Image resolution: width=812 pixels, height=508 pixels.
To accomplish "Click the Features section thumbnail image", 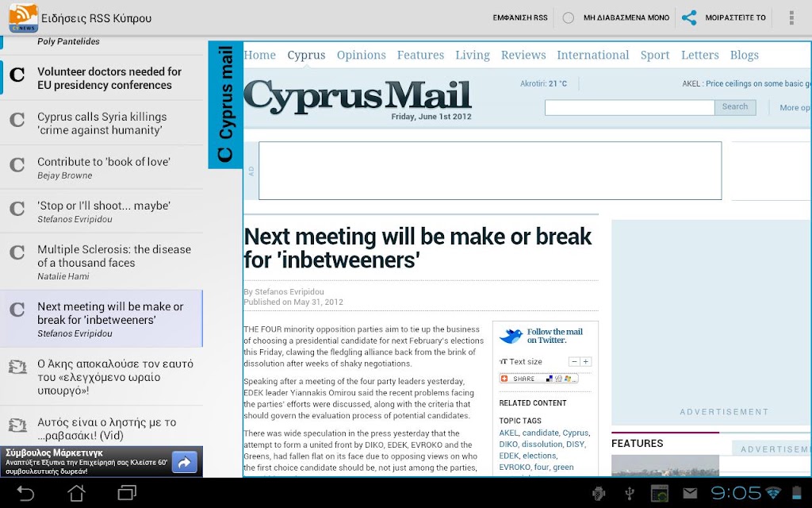I will coord(665,465).
